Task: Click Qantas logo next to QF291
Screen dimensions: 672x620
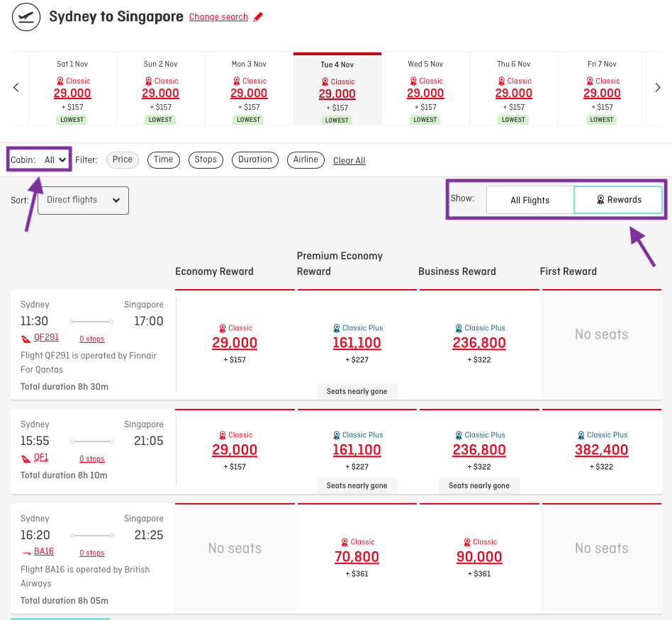Action: tap(26, 339)
